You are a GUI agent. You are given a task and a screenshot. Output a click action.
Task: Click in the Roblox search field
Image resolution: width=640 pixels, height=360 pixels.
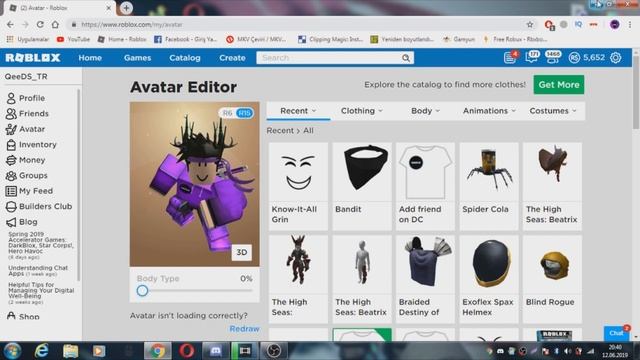tap(329, 58)
